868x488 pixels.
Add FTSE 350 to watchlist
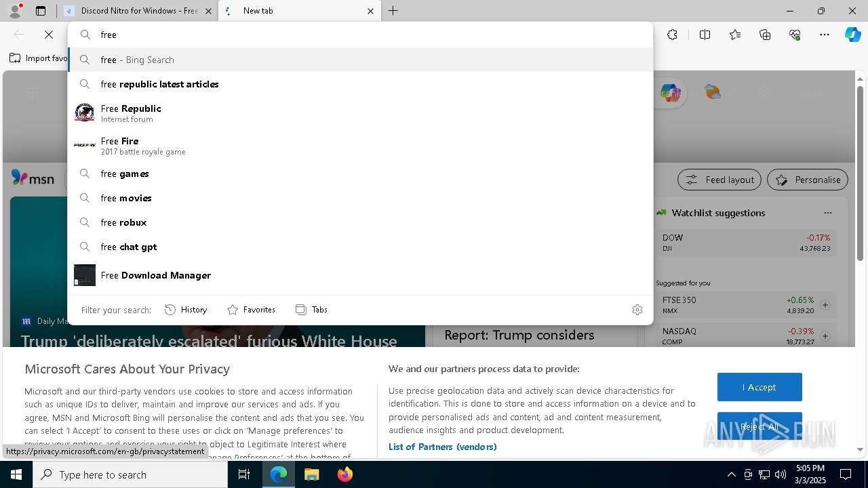coord(825,305)
